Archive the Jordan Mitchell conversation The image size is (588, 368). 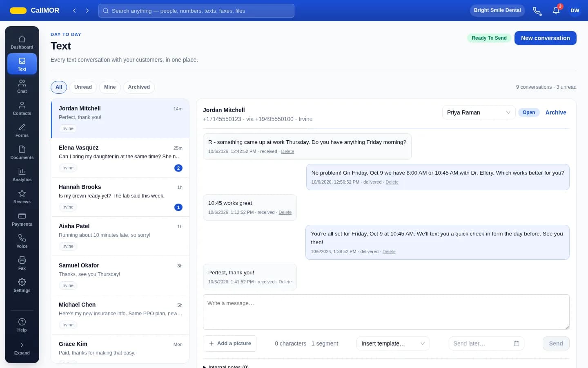[556, 112]
